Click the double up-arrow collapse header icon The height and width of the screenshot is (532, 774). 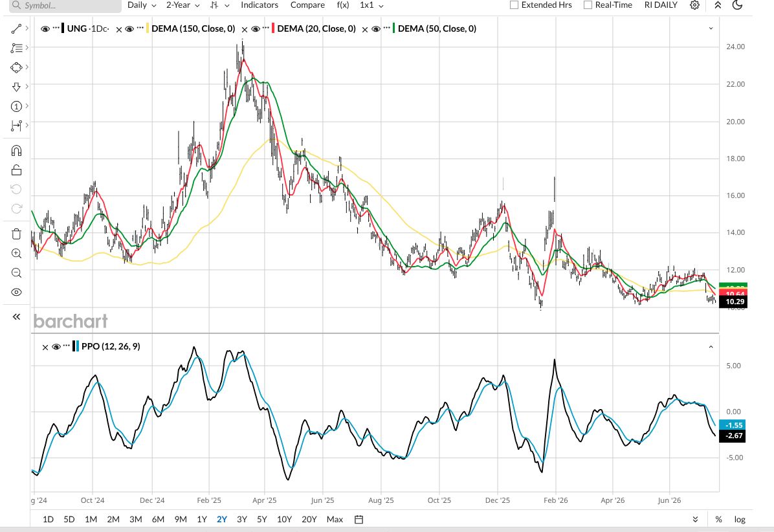[718, 5]
